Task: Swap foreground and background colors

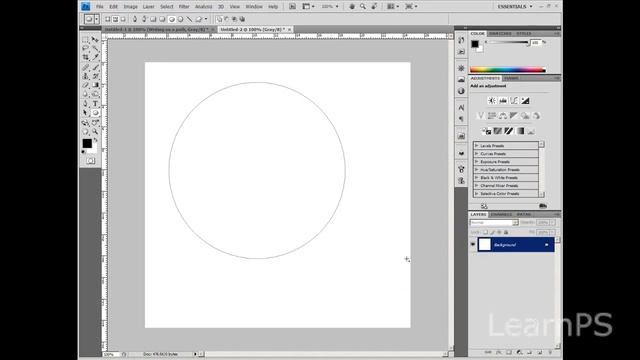Action: 96,140
